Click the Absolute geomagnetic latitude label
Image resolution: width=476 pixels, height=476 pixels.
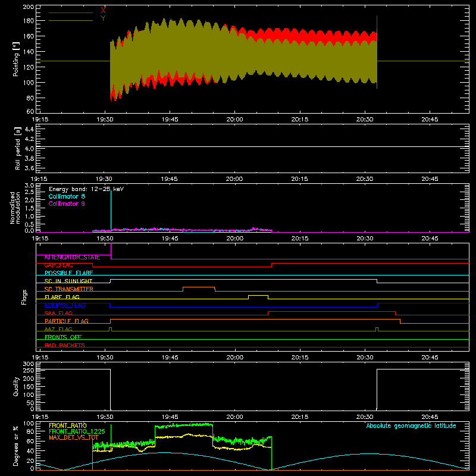411,425
